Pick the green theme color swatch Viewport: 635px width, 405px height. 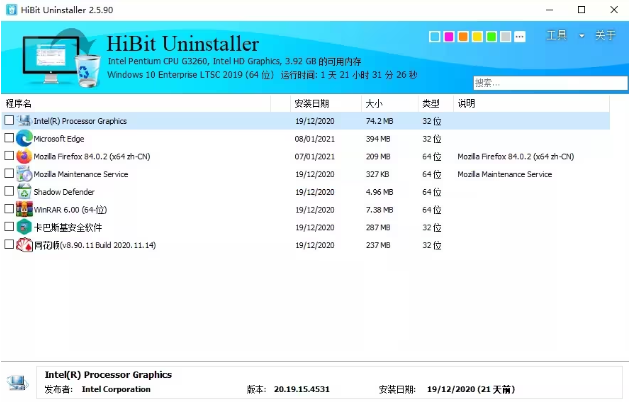[x=491, y=37]
